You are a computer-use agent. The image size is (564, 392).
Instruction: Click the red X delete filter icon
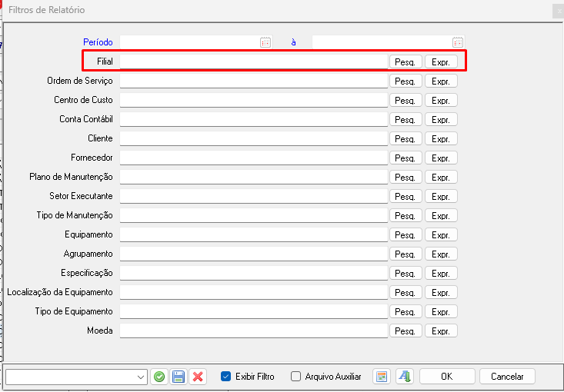point(198,377)
